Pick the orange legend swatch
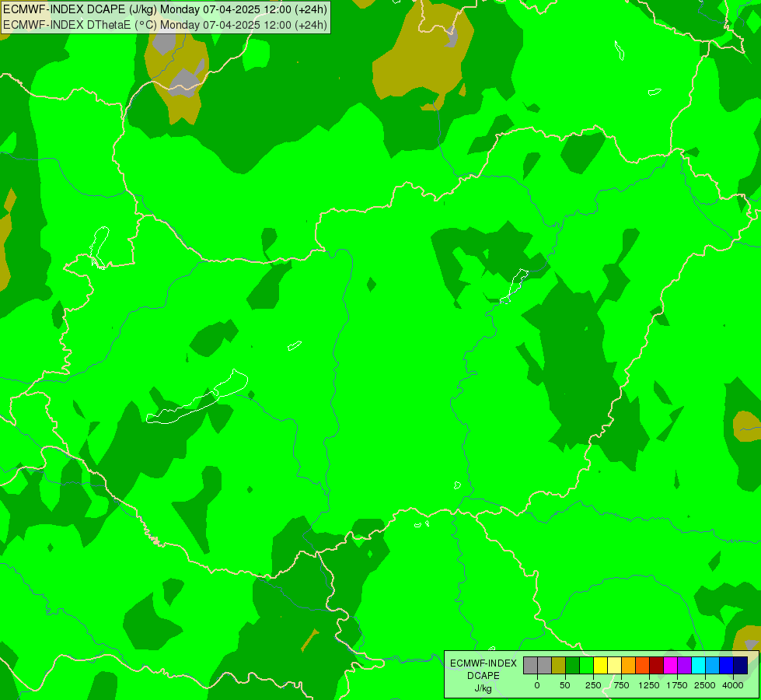This screenshot has width=761, height=700. [629, 665]
